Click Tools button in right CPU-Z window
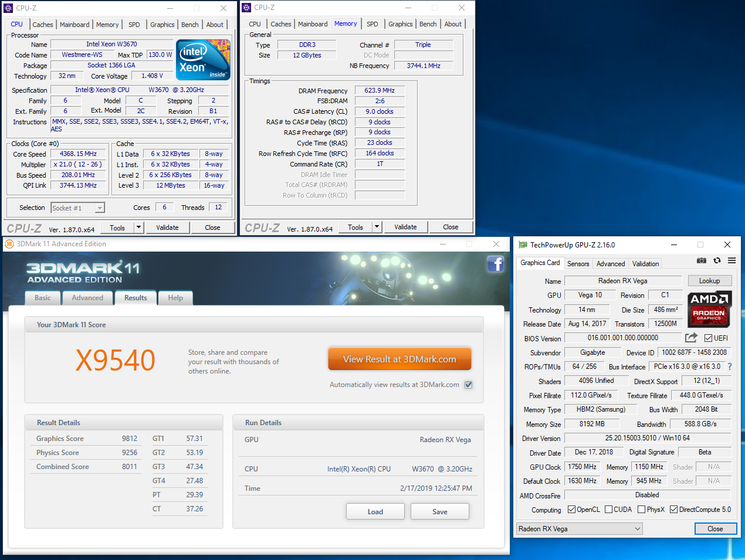 tap(355, 227)
